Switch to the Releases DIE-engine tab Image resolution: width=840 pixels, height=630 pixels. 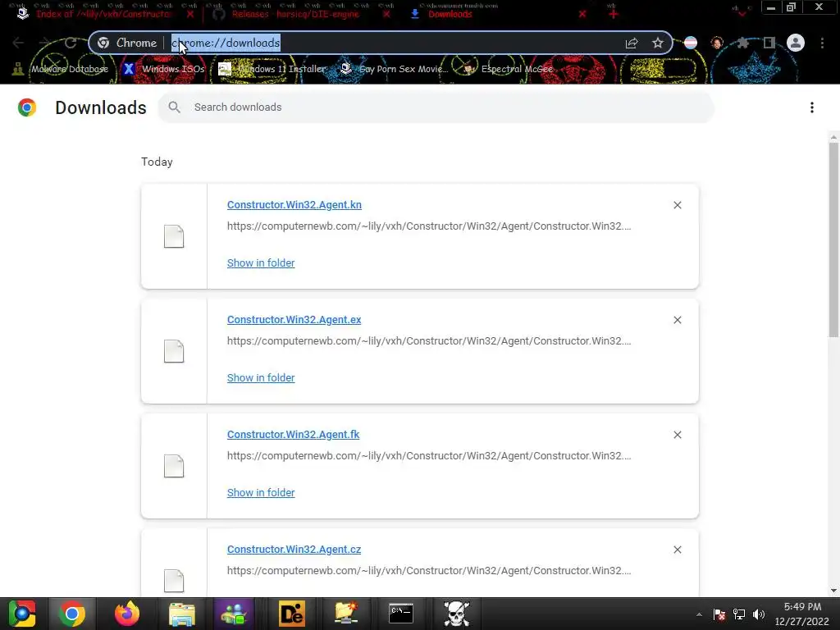(294, 14)
